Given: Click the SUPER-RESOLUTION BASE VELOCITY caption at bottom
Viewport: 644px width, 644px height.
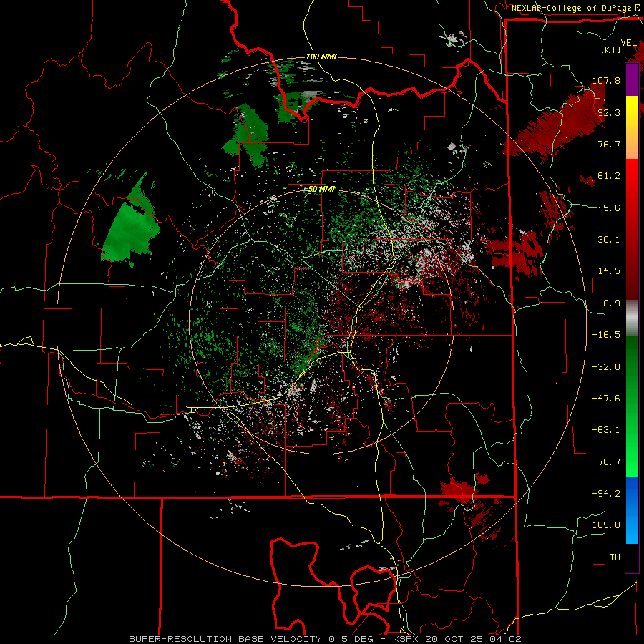Looking at the screenshot, I should click(325, 639).
